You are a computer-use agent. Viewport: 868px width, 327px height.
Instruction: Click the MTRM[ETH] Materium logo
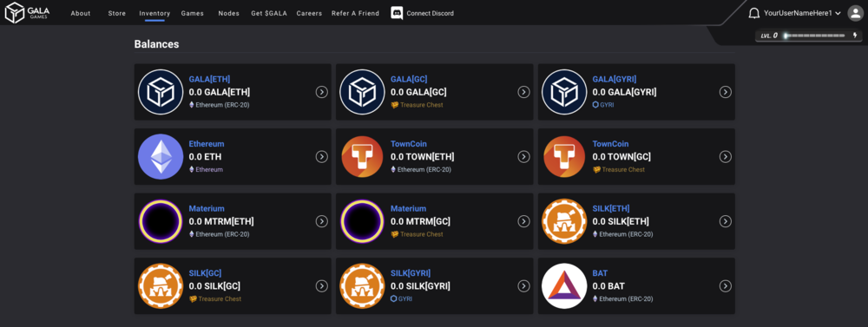click(x=161, y=221)
